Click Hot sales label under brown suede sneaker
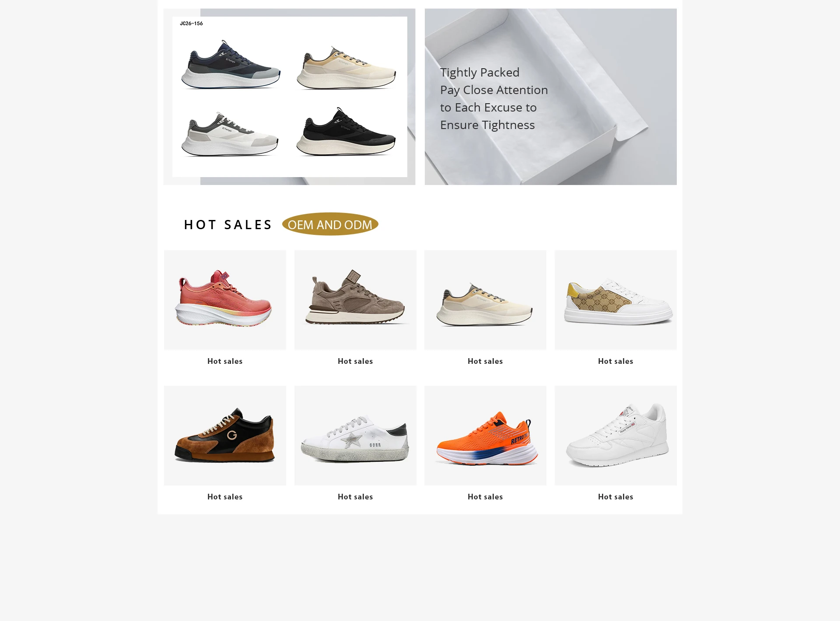Screen dimensions: 840x621 (355, 361)
